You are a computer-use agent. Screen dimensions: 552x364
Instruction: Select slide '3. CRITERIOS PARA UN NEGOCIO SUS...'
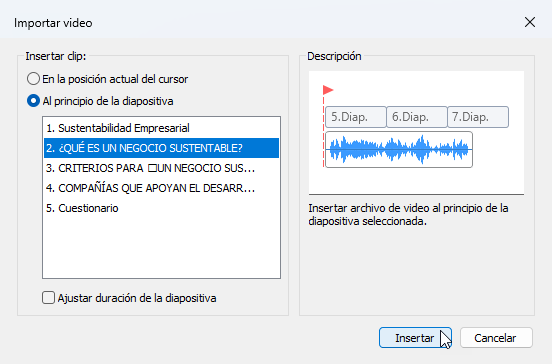point(162,168)
